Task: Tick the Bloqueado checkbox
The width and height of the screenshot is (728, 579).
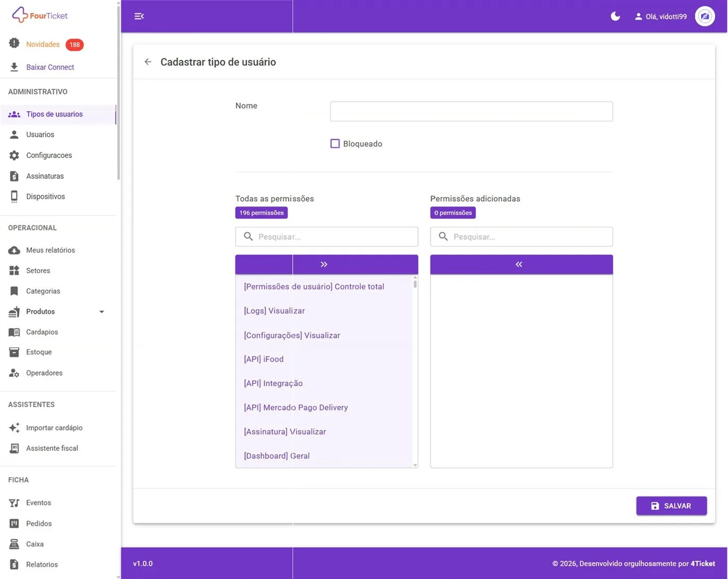Action: pyautogui.click(x=335, y=143)
